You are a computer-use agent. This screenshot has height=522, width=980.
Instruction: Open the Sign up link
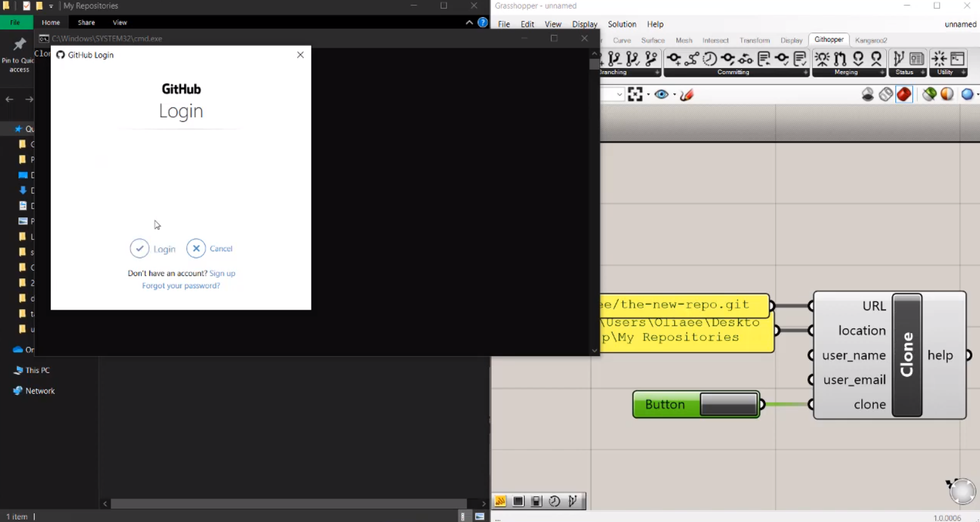click(222, 273)
